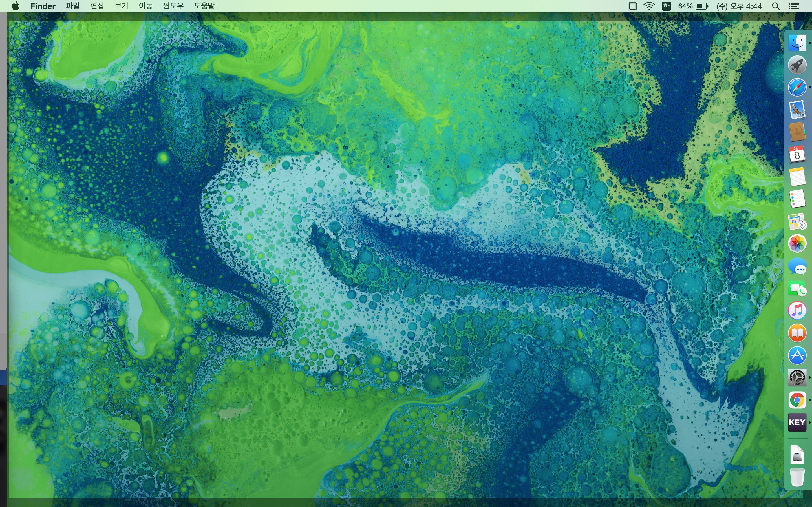
Task: Click the Spotlight search magnifier
Action: tap(775, 6)
